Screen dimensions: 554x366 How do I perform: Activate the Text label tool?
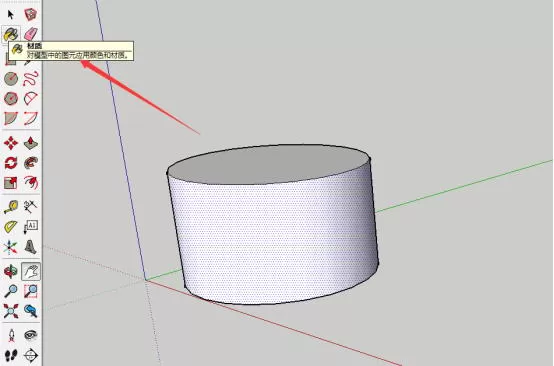tap(31, 227)
